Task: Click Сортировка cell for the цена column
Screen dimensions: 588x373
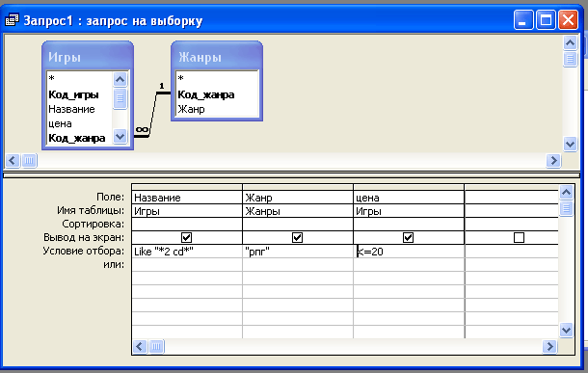Action: pyautogui.click(x=409, y=225)
